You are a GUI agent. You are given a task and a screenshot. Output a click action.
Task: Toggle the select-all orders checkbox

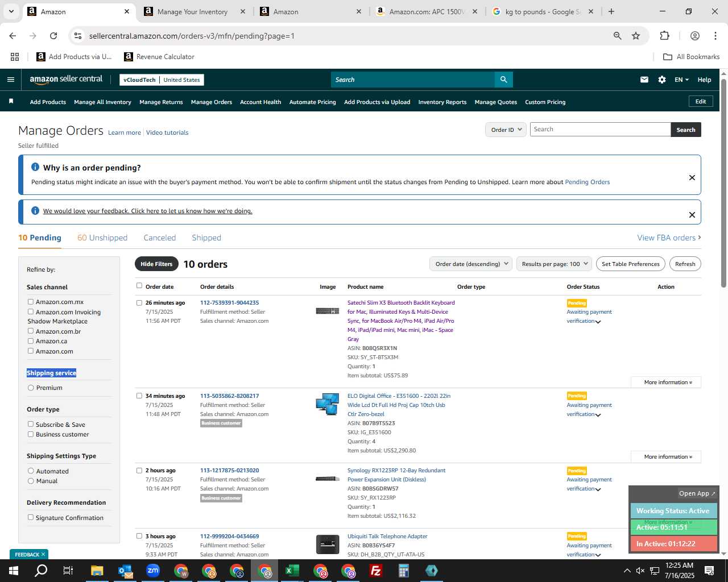pos(139,286)
